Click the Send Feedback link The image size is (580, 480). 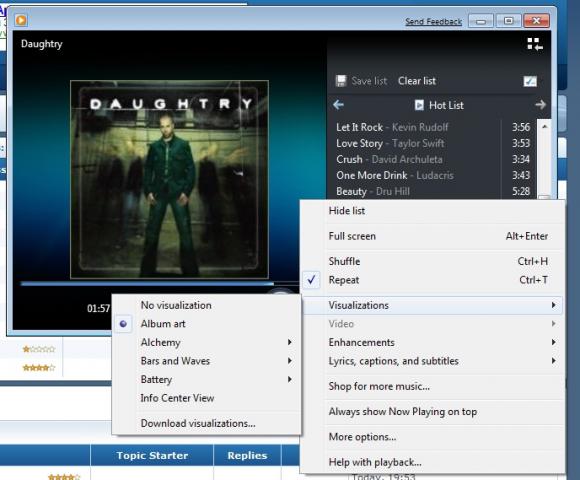click(434, 21)
